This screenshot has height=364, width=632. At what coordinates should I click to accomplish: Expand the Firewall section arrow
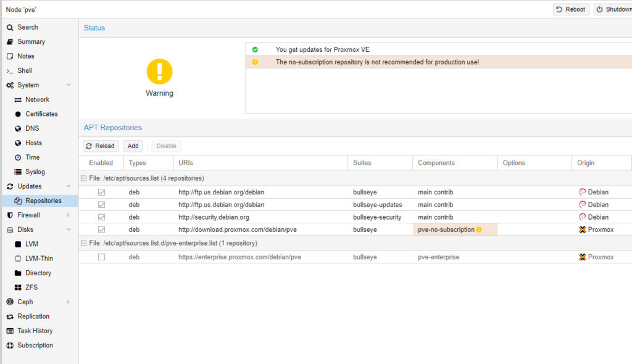[69, 215]
